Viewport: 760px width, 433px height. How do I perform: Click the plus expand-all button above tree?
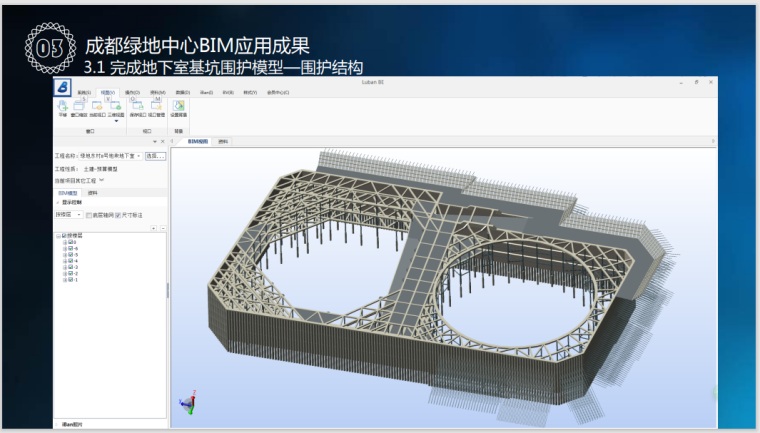pyautogui.click(x=153, y=228)
